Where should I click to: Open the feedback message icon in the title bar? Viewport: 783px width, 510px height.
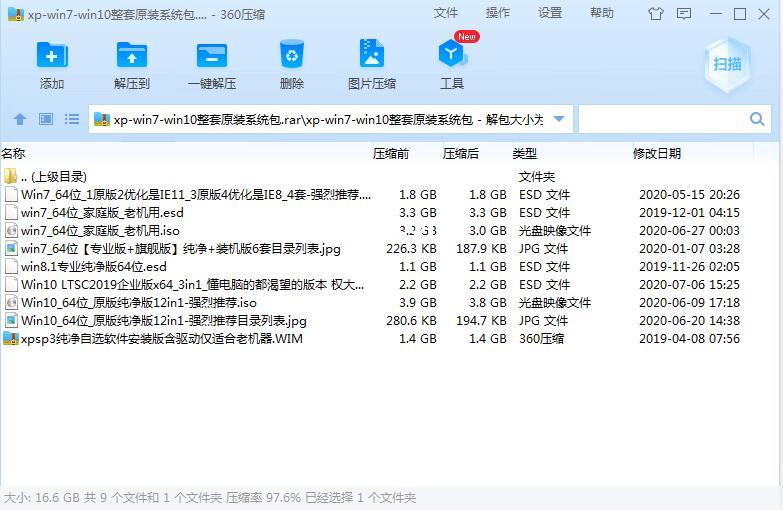tap(684, 13)
